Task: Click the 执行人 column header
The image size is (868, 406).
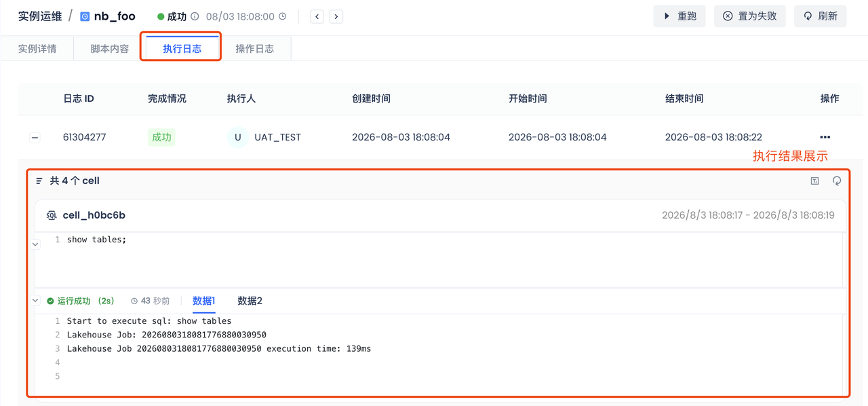Action: pos(241,98)
